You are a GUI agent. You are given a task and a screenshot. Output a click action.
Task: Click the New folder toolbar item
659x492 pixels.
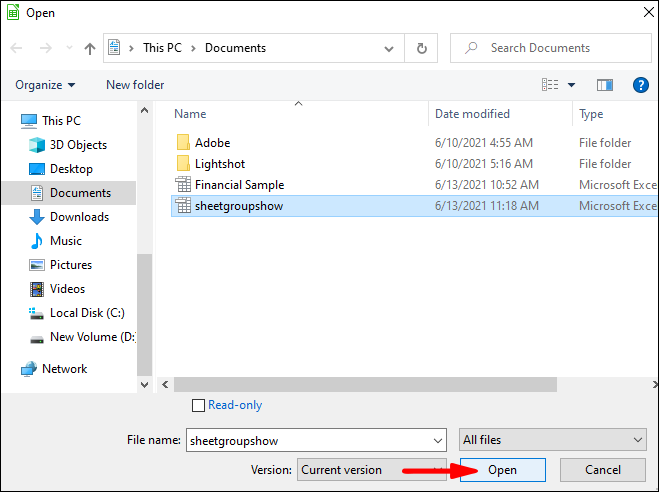135,85
